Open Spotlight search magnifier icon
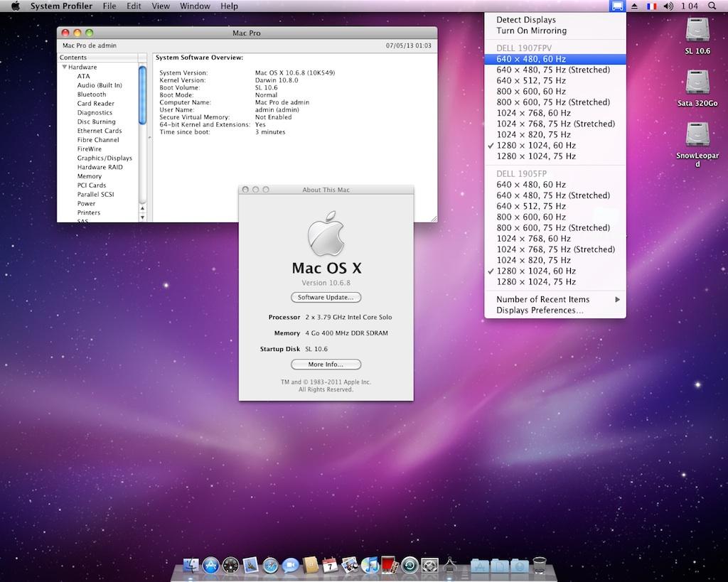 tap(712, 6)
